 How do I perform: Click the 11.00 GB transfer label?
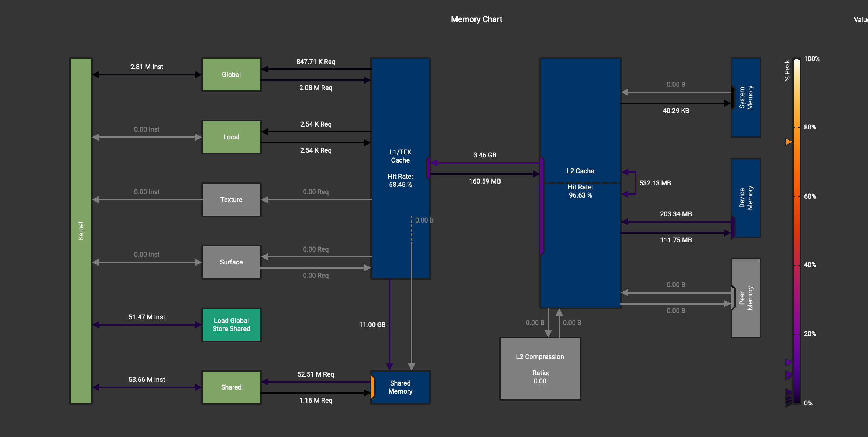372,325
